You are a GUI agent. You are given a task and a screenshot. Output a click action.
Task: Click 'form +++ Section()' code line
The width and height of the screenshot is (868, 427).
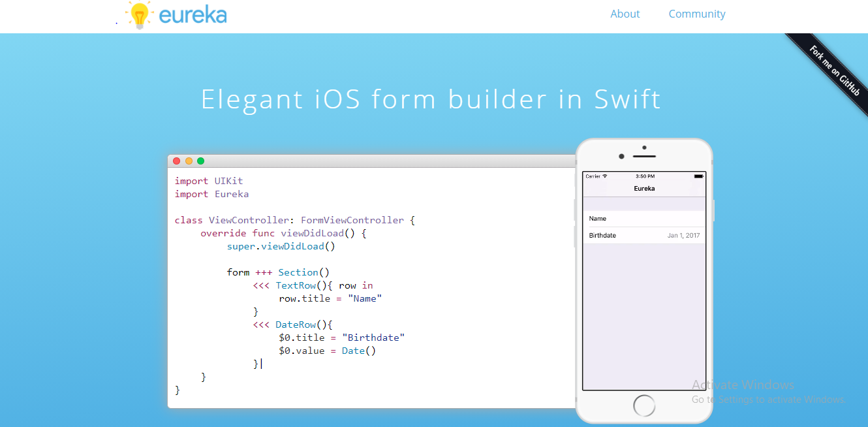278,272
